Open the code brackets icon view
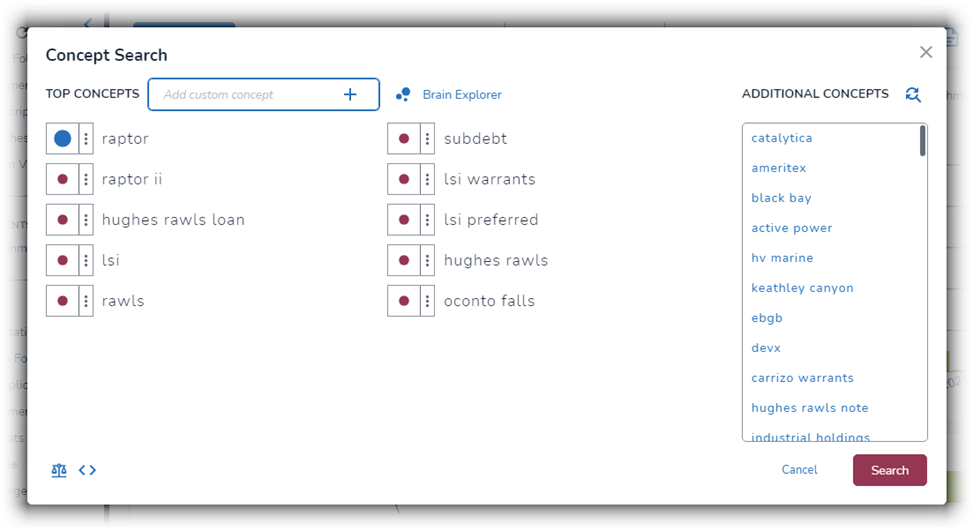Screen dimensions: 973x531 (x=87, y=470)
